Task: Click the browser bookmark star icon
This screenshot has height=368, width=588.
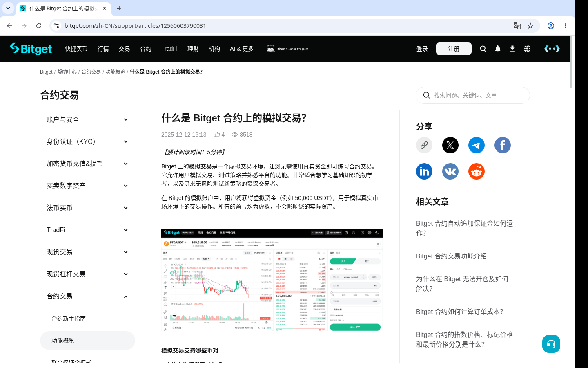Action: point(530,26)
